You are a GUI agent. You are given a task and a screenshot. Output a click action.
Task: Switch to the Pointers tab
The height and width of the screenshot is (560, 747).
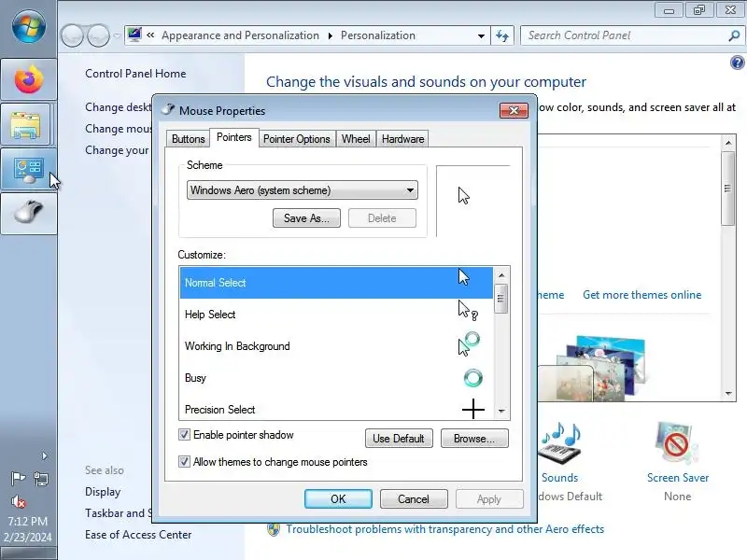tap(234, 137)
